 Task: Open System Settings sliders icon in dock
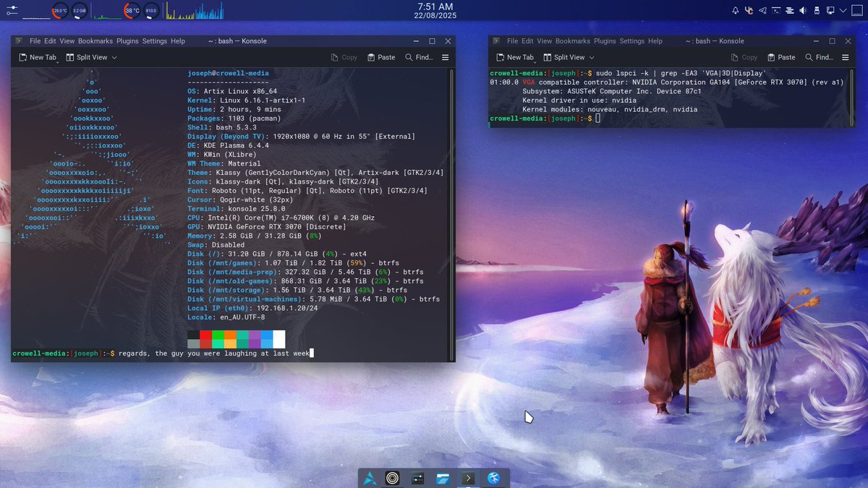click(x=418, y=478)
